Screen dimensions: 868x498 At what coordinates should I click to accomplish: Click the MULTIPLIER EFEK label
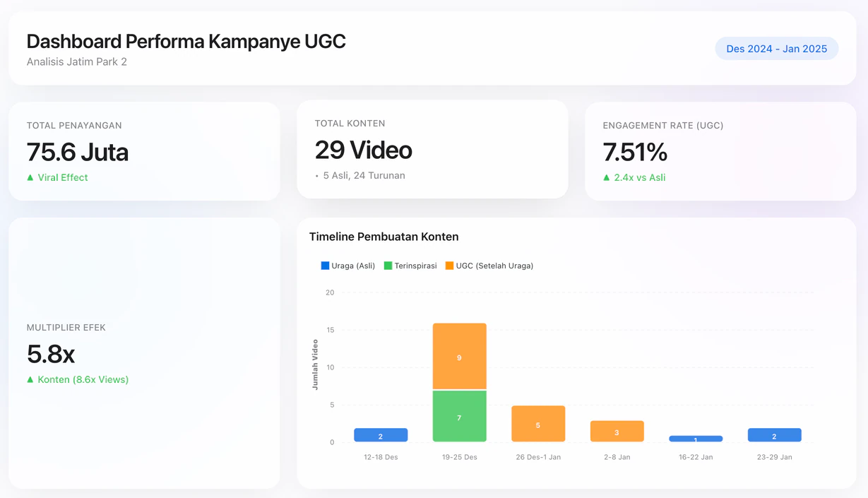tap(66, 328)
